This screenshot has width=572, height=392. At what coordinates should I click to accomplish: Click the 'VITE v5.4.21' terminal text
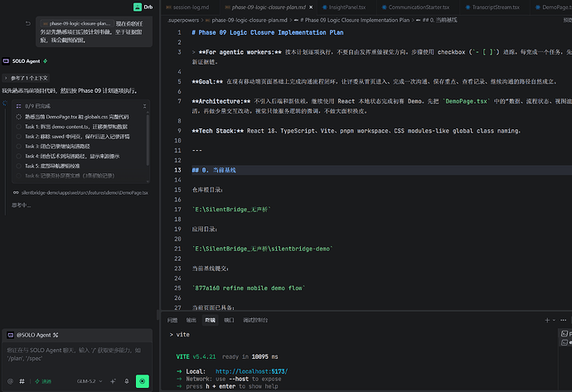point(196,356)
